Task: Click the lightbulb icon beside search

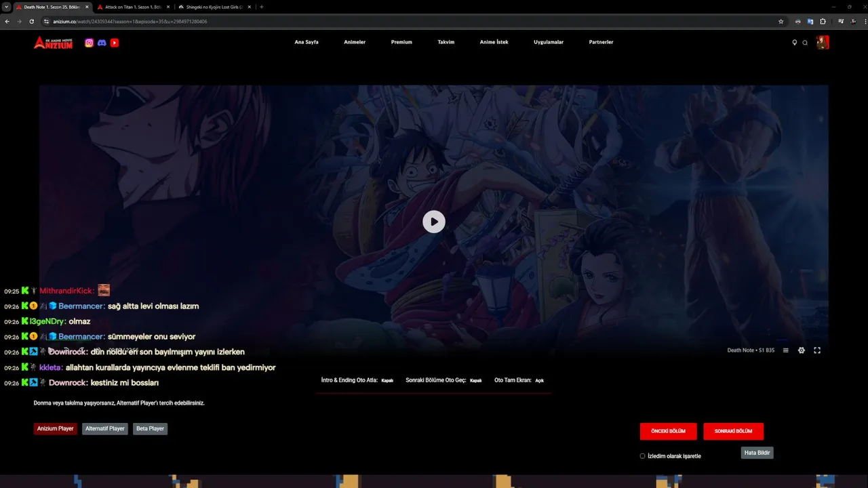Action: (x=795, y=43)
